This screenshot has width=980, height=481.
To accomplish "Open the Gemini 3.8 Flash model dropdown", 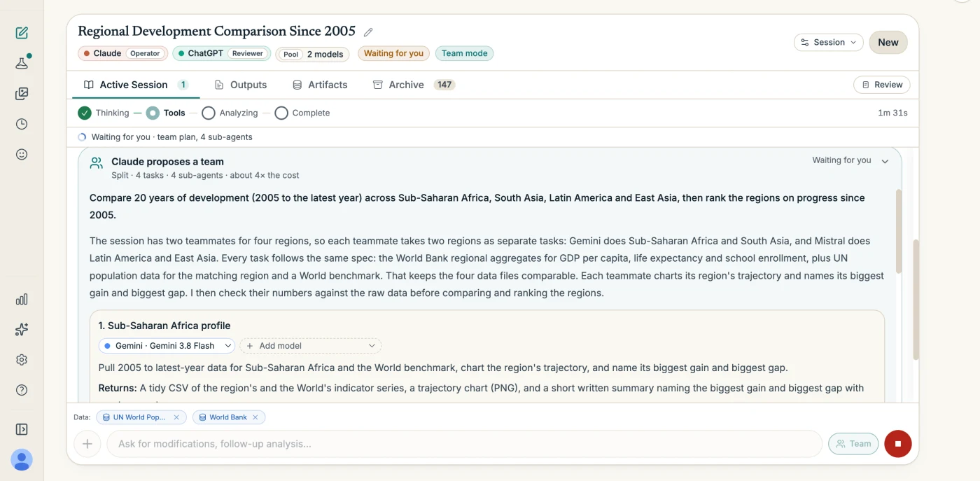I will [x=167, y=346].
